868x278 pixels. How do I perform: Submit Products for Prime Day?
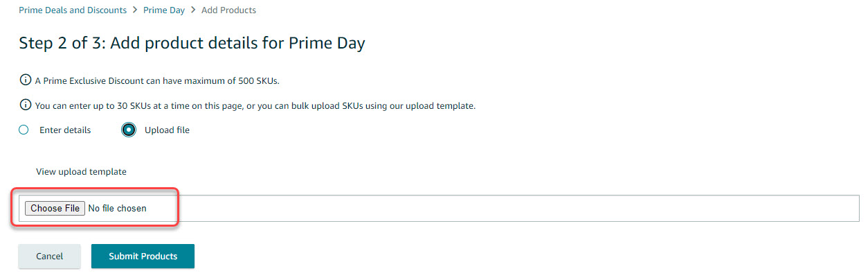point(143,256)
